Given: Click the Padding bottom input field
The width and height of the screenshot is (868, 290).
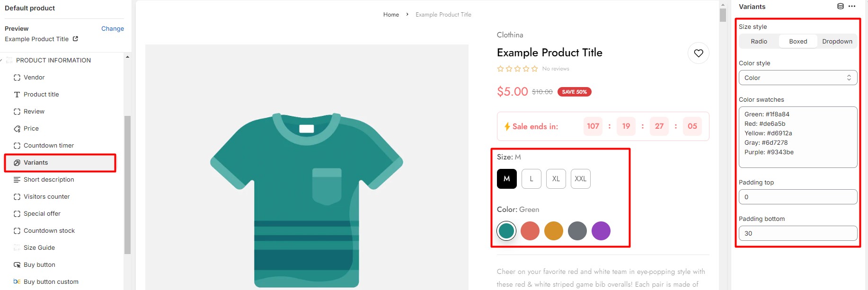Looking at the screenshot, I should point(797,233).
